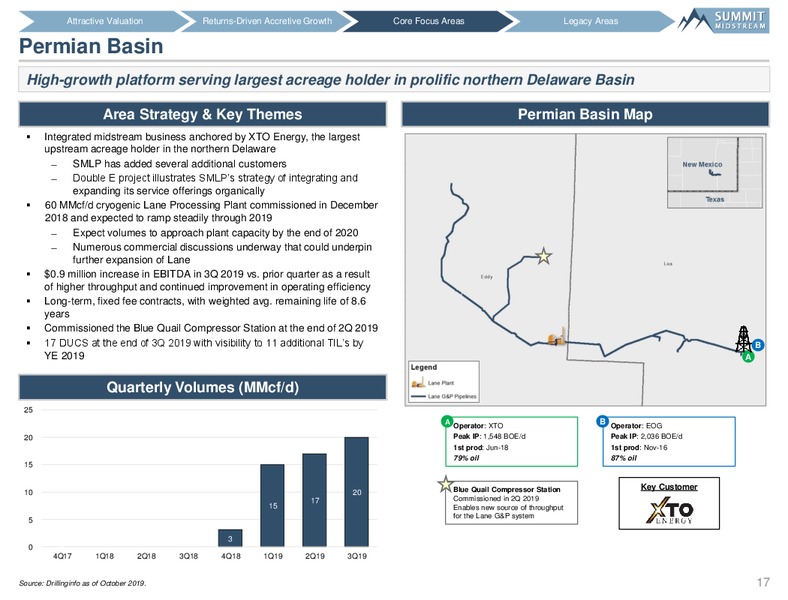Click the Permian Basin Map header
This screenshot has height=600, width=788.
click(x=585, y=114)
